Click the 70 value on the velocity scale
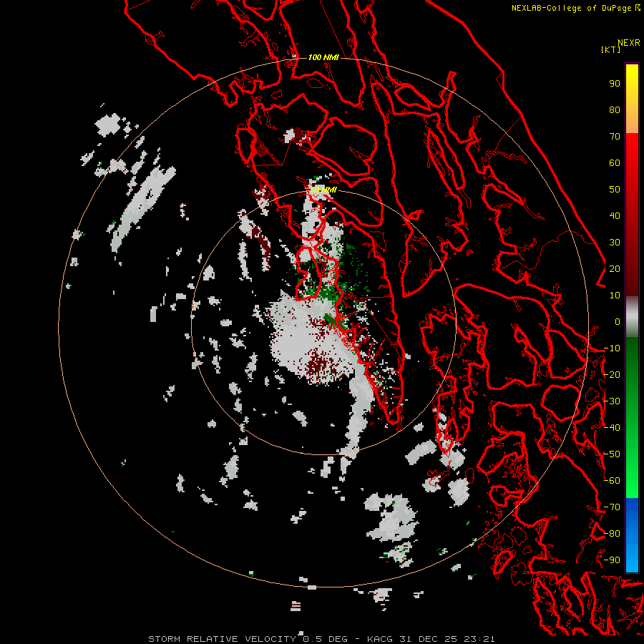This screenshot has width=644, height=644. pyautogui.click(x=615, y=137)
